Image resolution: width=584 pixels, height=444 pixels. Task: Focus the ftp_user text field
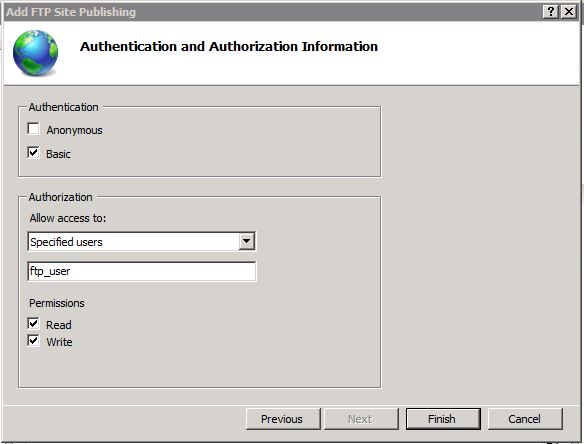(x=142, y=271)
